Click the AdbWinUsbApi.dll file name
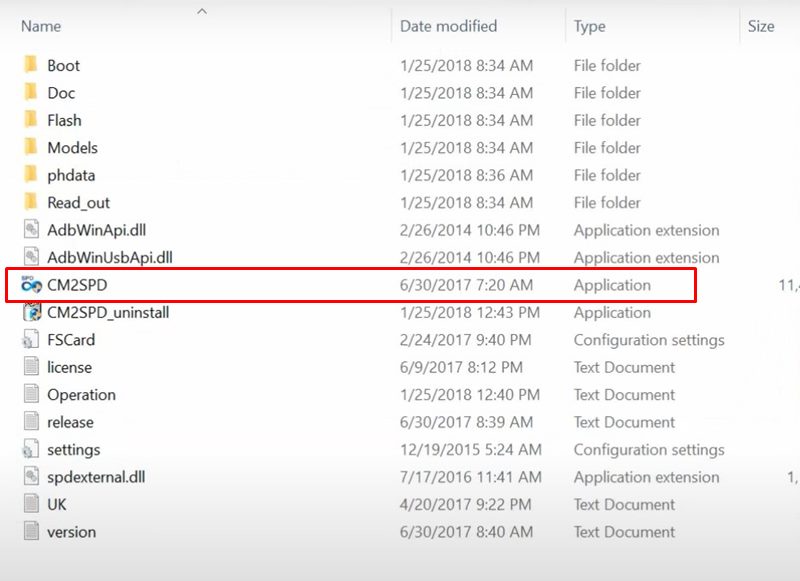This screenshot has height=581, width=800. point(109,258)
